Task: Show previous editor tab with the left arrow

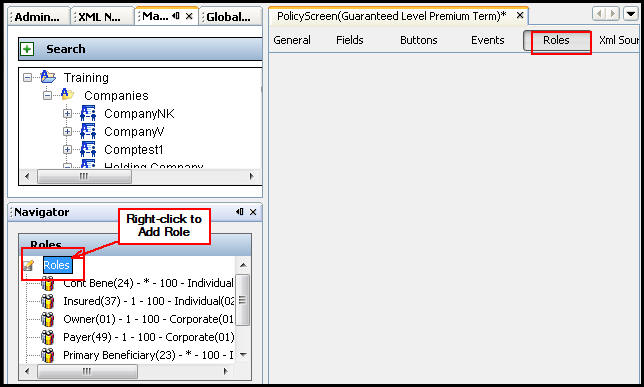Action: (599, 14)
